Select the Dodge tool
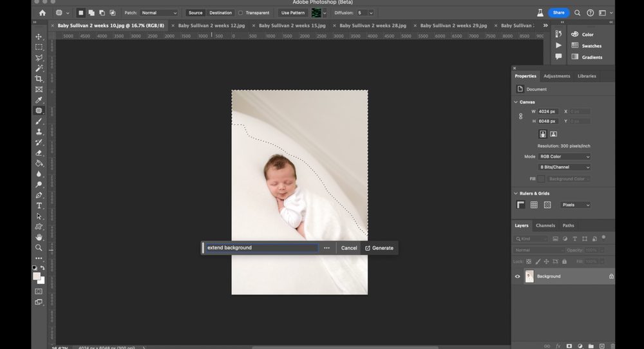 [x=39, y=184]
